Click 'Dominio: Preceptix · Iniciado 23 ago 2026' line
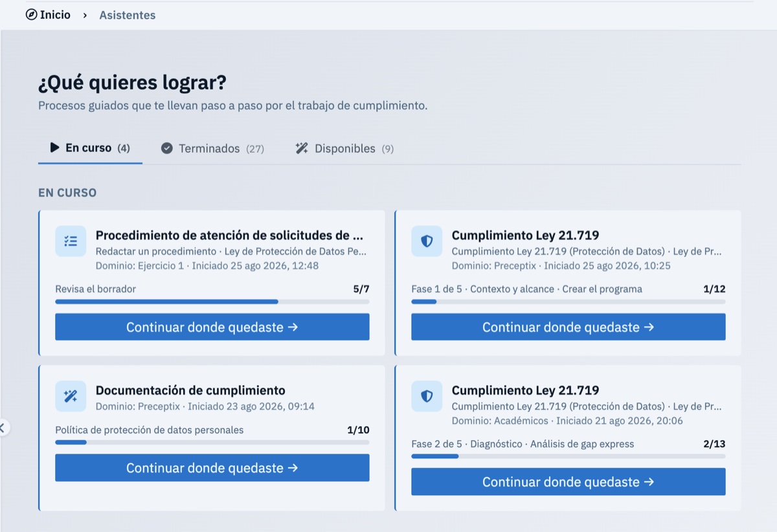 coord(205,406)
